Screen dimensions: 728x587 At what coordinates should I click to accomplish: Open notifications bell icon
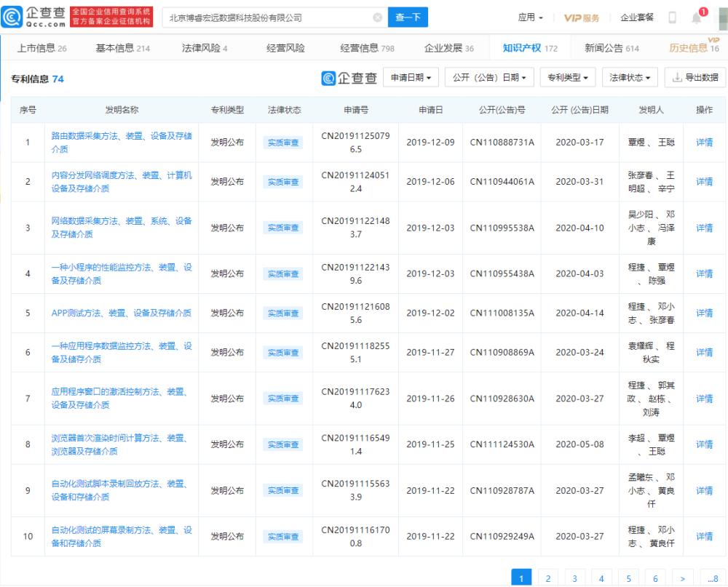point(696,17)
